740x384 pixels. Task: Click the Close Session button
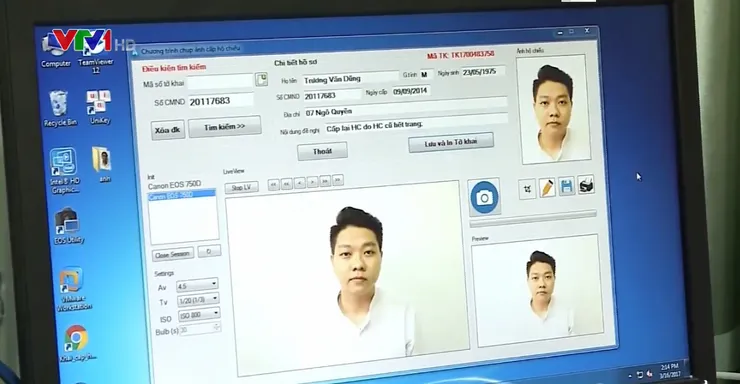pyautogui.click(x=173, y=255)
